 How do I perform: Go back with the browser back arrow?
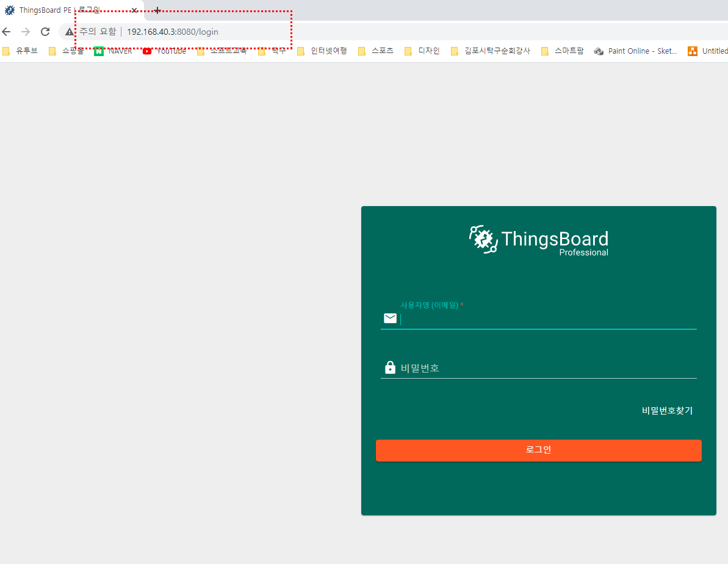click(x=7, y=32)
